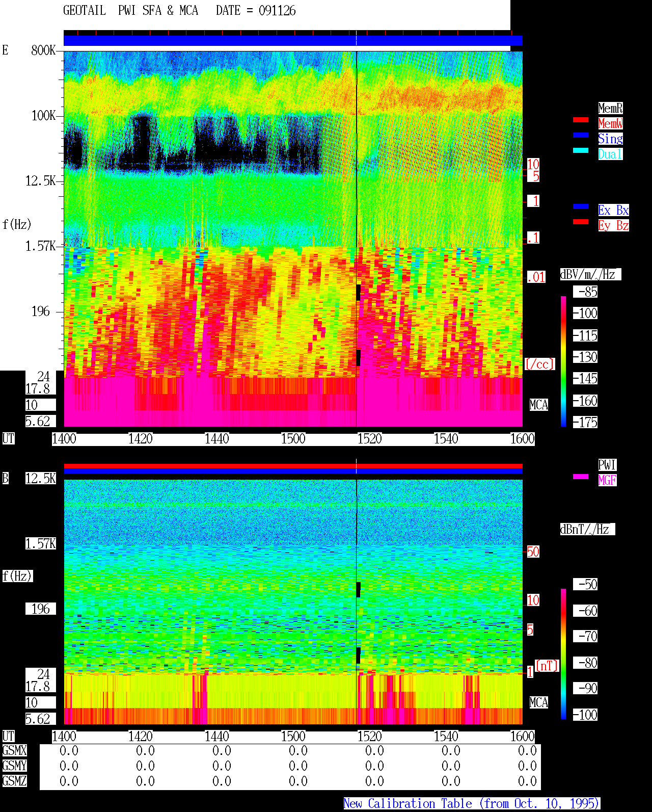Click the blue mode bar above E spectrogram
652x812 pixels.
[293, 41]
